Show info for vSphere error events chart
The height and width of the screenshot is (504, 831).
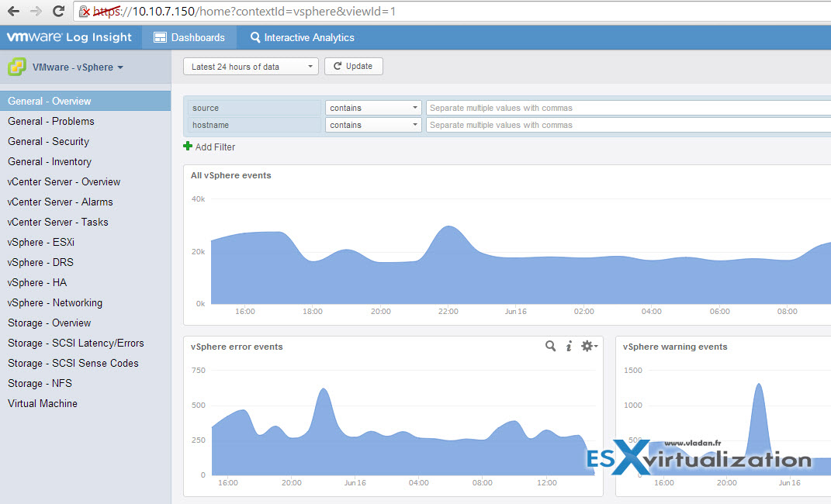tap(569, 347)
